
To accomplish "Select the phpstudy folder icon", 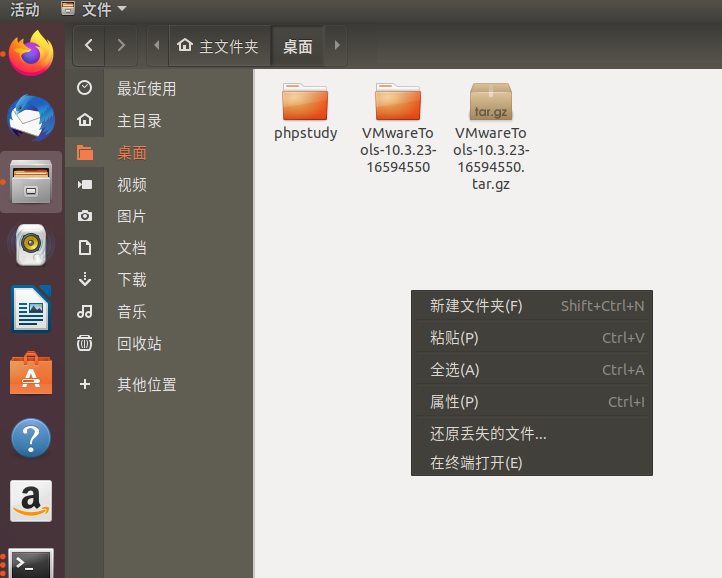I will point(305,101).
